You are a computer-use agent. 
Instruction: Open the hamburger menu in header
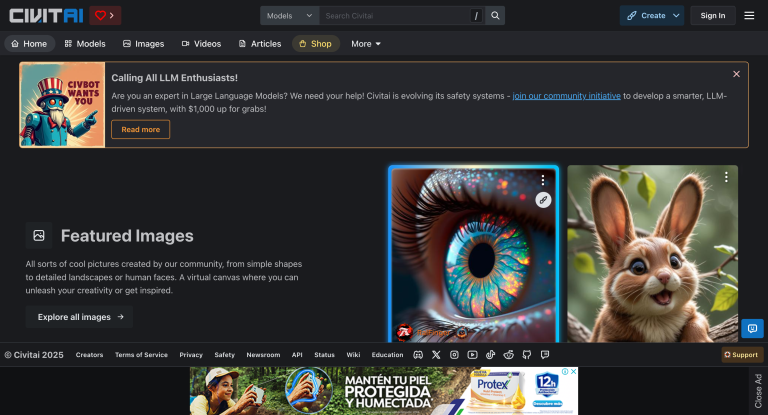click(x=749, y=16)
